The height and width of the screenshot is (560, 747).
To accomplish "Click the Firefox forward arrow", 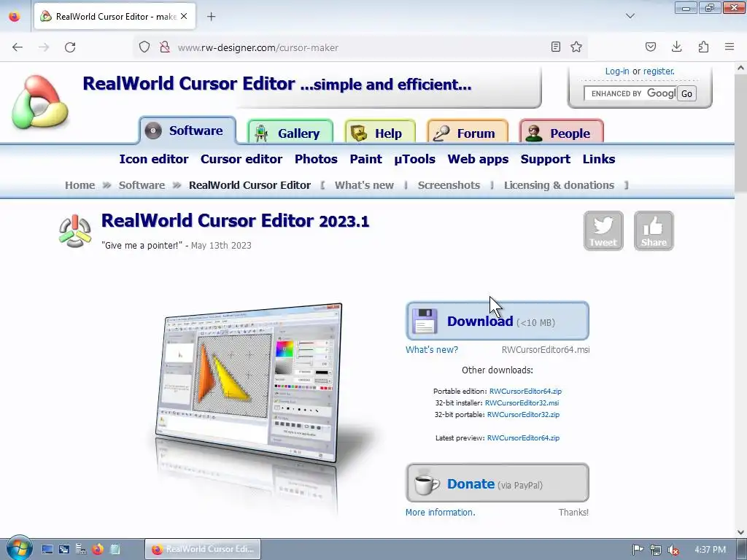I will click(44, 47).
